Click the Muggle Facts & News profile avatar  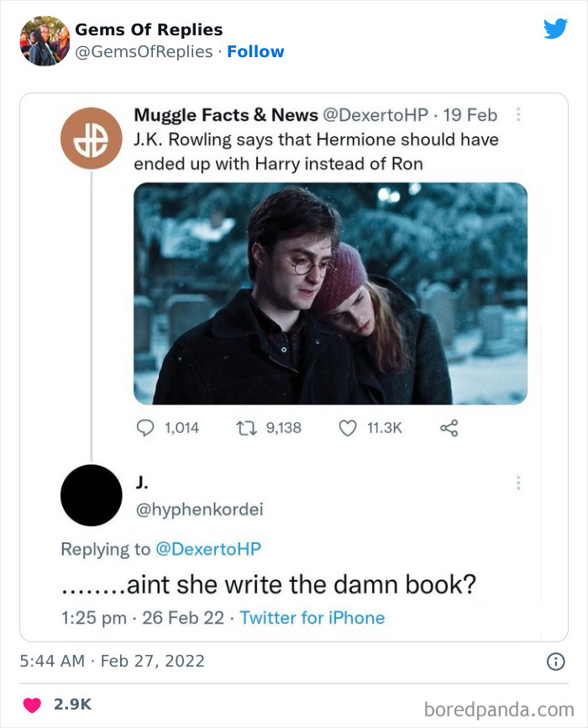pos(91,135)
